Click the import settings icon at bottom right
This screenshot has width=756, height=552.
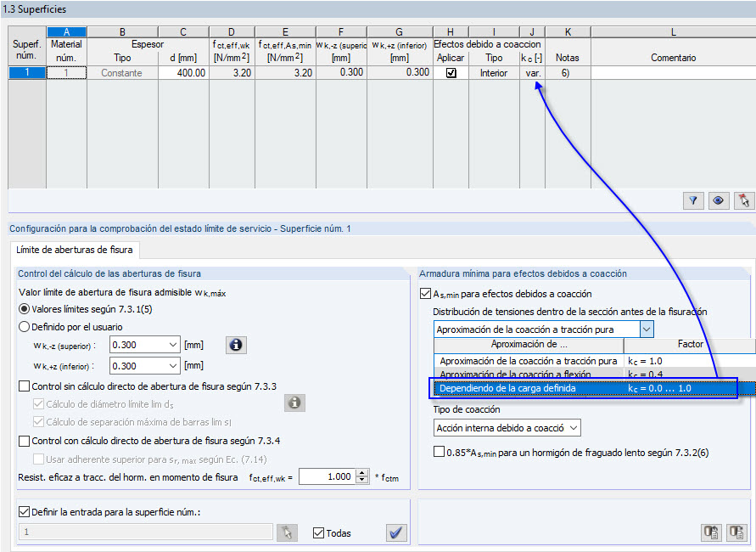point(712,532)
